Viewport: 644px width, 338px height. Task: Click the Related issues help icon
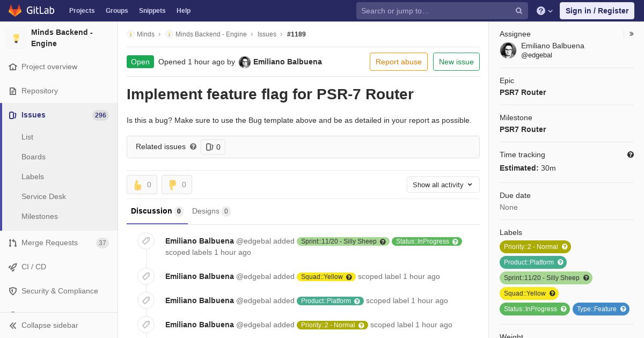tap(193, 146)
